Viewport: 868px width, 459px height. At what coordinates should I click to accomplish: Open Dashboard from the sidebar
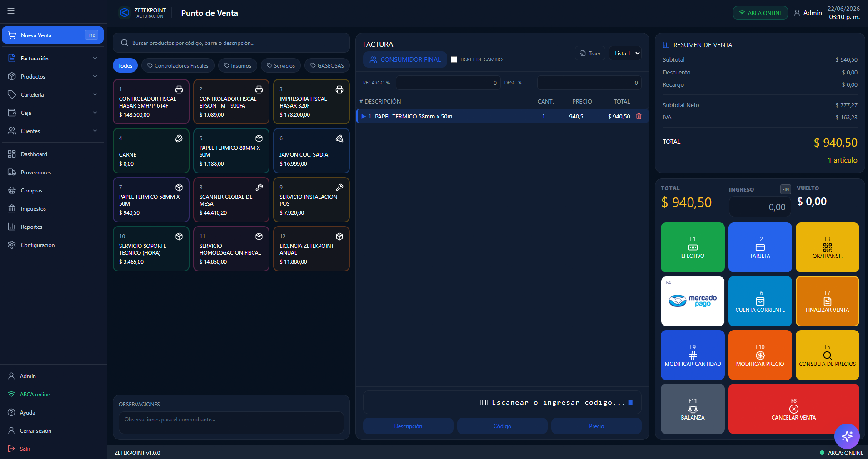click(54, 154)
